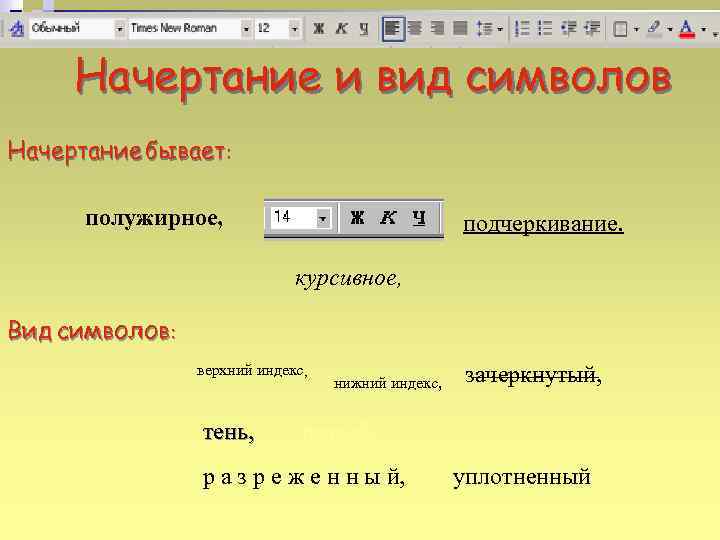Click the text 'нижний индекс,'
Image resolution: width=720 pixels, height=540 pixels.
[x=388, y=383]
